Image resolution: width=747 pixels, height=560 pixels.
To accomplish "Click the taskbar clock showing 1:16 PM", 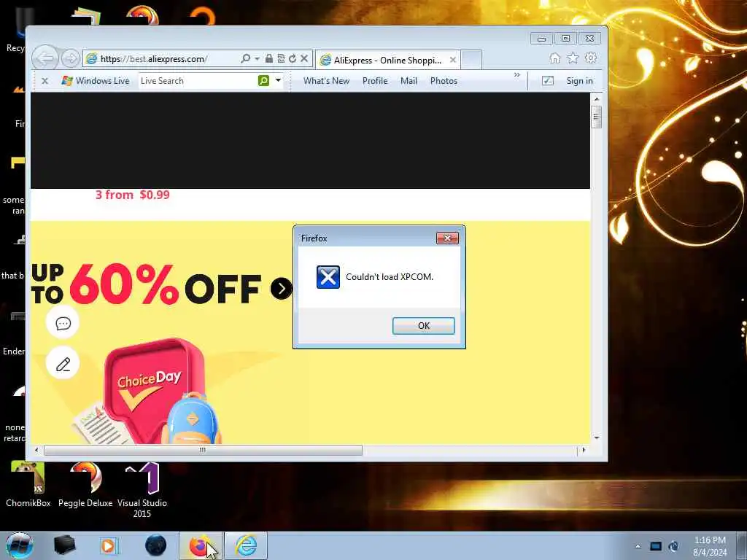I will pos(710,546).
